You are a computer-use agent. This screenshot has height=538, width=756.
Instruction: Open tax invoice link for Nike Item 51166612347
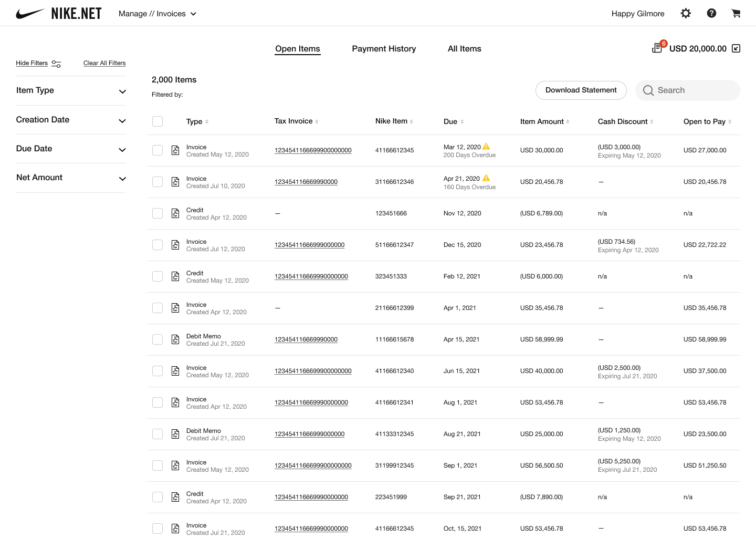click(x=310, y=245)
